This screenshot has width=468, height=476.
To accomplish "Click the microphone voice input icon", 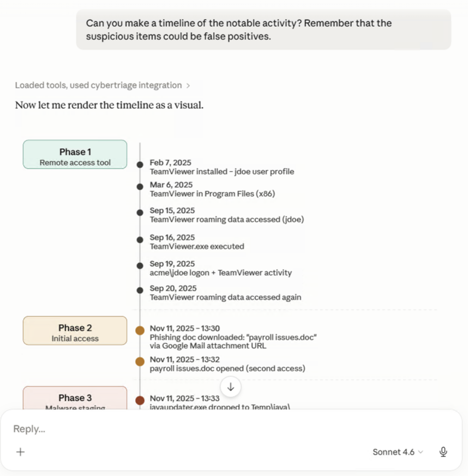I will click(x=443, y=452).
